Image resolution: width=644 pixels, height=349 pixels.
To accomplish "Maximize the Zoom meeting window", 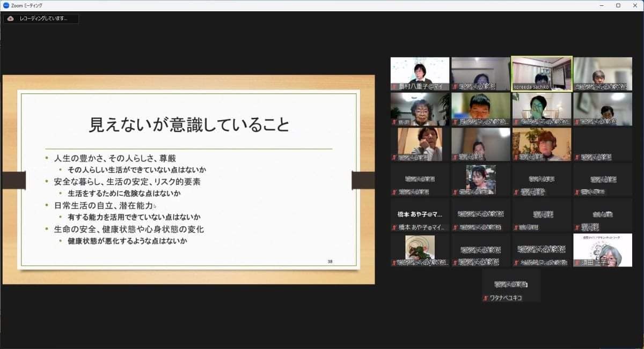I will pos(618,5).
